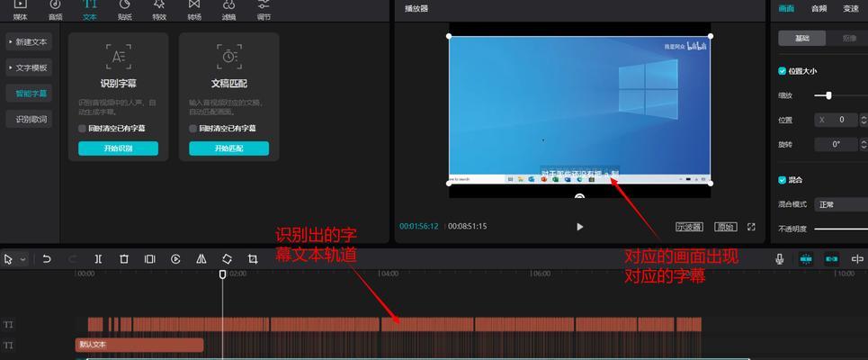Select the 基础 sub-tab
Viewport: 868px width, 360px height.
pyautogui.click(x=802, y=38)
